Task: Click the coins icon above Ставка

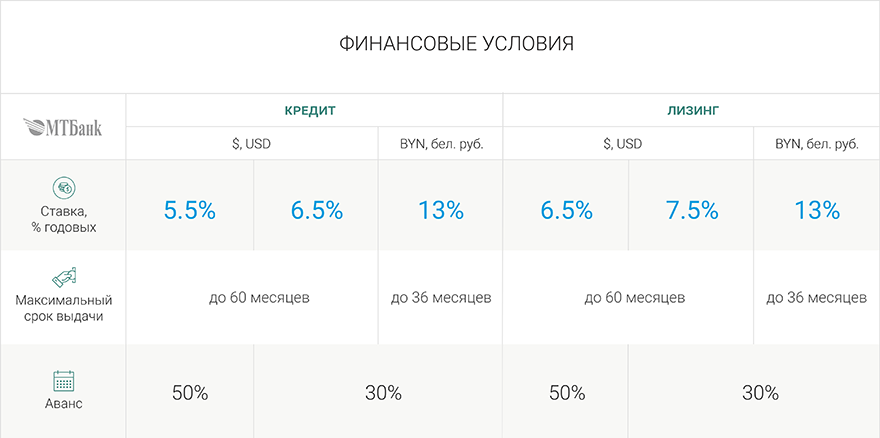Action: click(x=63, y=187)
